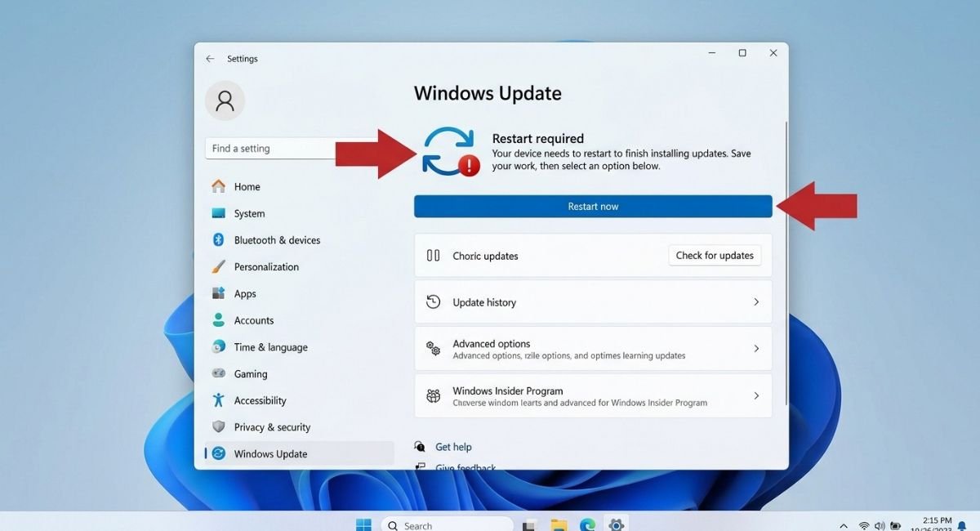Click the taskbar Search box
The width and height of the screenshot is (980, 531).
click(447, 525)
